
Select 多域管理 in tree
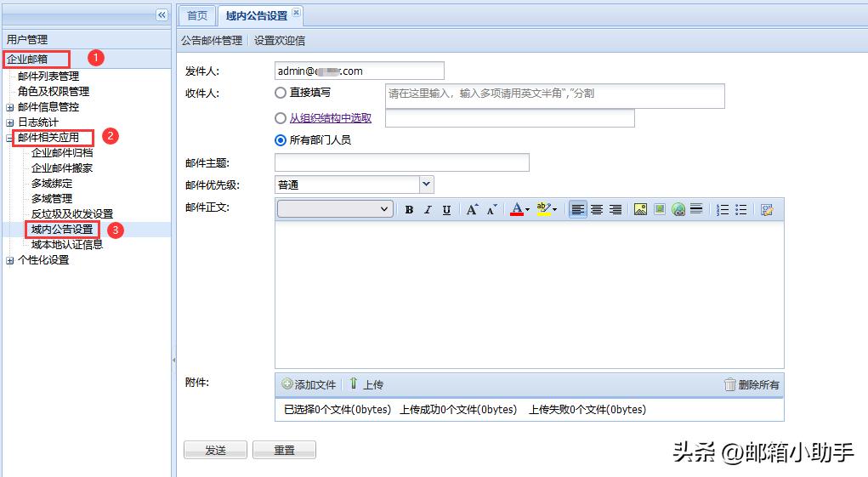[x=52, y=199]
